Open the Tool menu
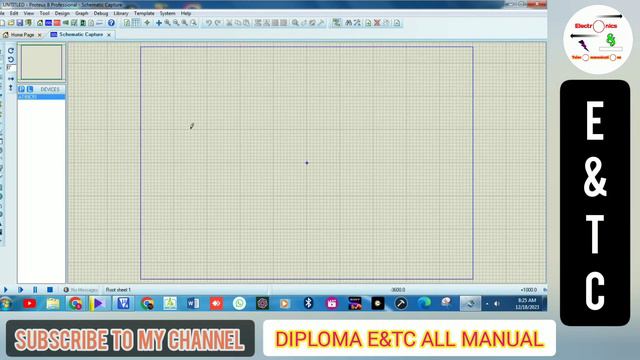 (x=44, y=13)
